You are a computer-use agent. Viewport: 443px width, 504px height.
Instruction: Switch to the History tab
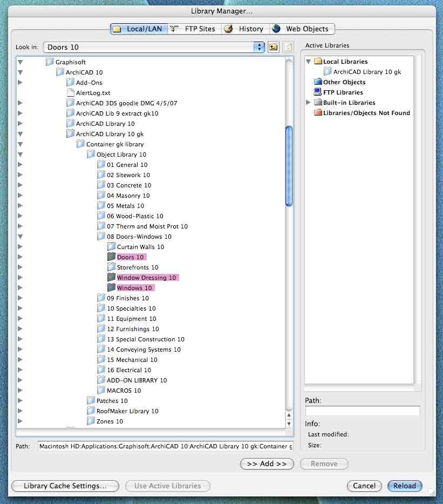click(x=246, y=29)
